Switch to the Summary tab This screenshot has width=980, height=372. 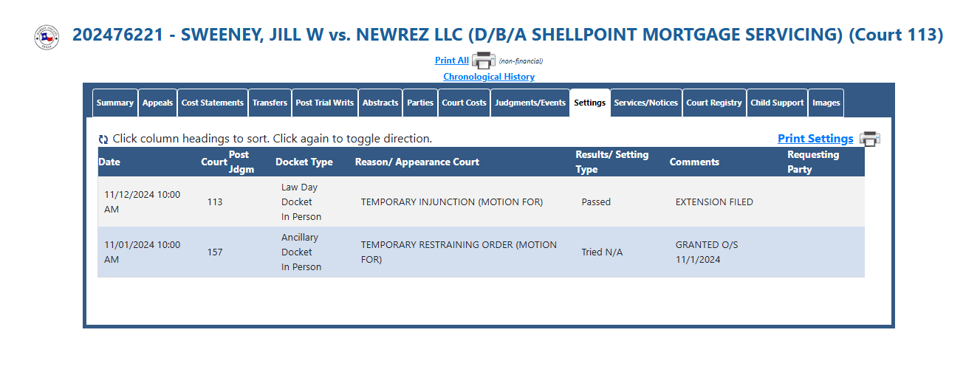click(115, 103)
